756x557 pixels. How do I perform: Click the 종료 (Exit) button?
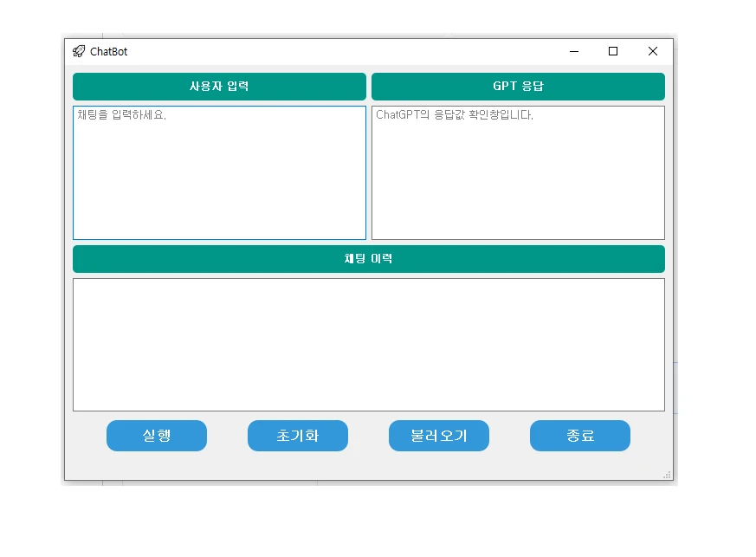pyautogui.click(x=580, y=436)
